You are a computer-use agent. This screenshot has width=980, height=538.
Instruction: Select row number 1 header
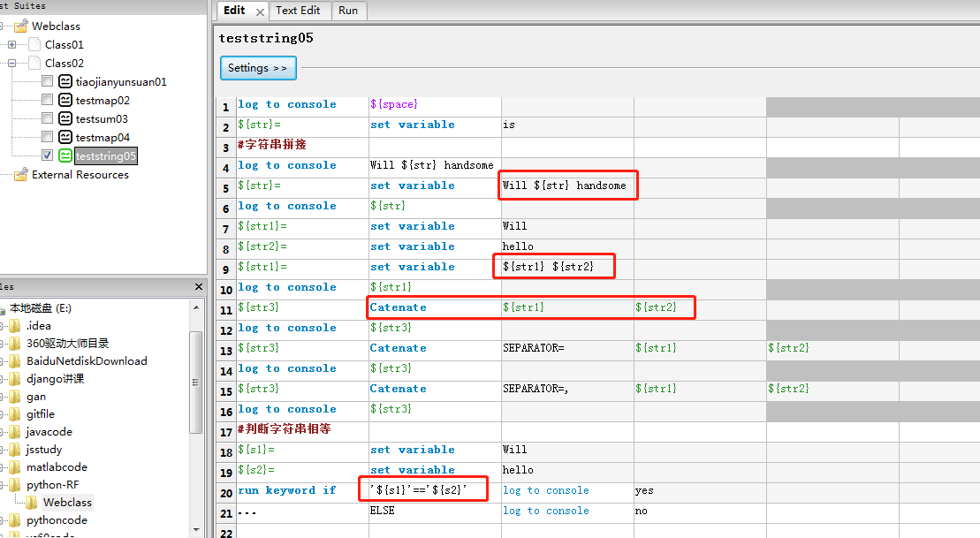click(x=226, y=106)
